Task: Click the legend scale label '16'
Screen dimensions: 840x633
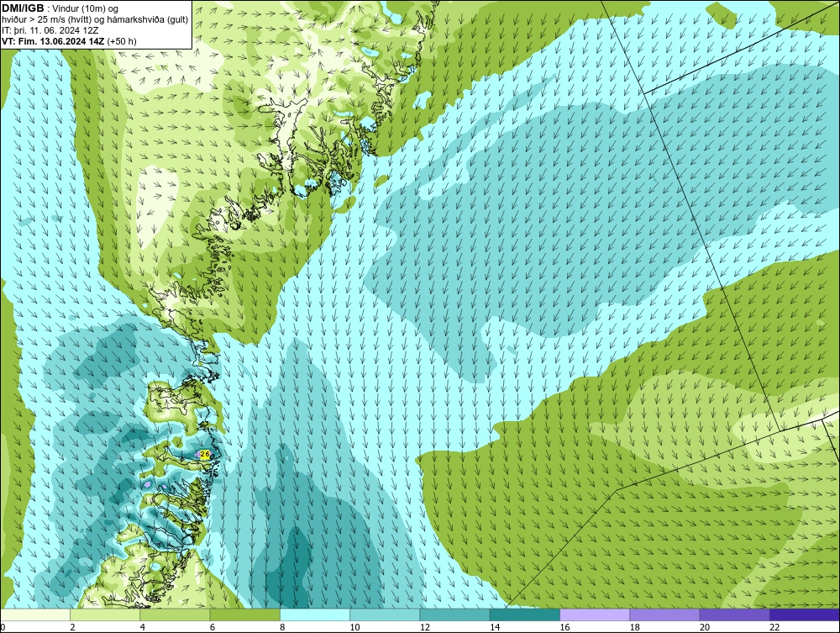Action: point(564,628)
